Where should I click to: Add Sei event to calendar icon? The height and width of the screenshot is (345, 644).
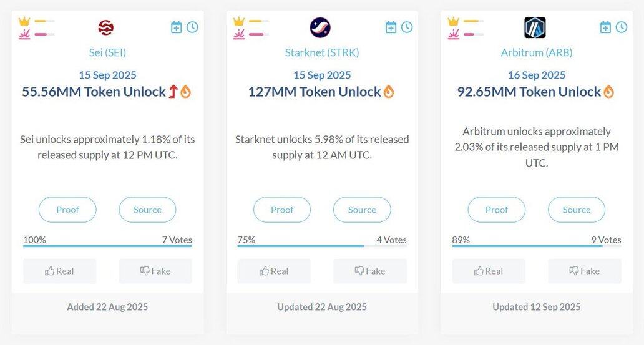tap(176, 27)
